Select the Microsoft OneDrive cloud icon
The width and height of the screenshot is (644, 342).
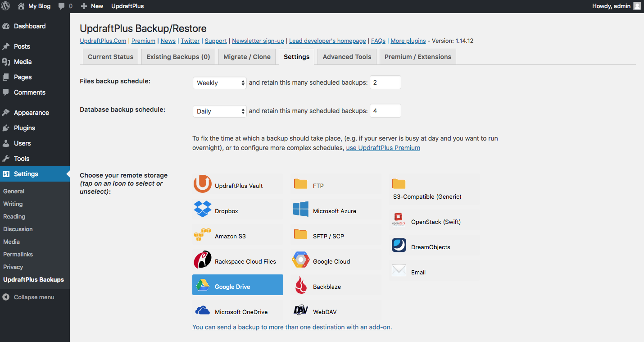tap(203, 310)
